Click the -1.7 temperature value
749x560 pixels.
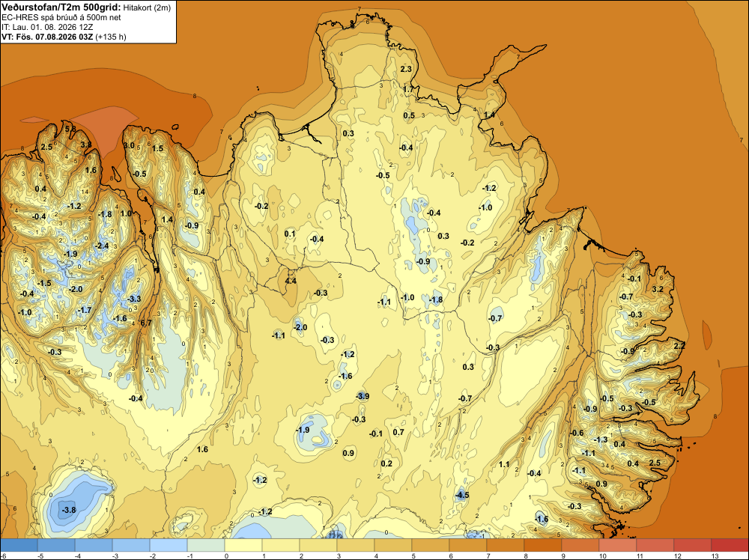pyautogui.click(x=84, y=310)
